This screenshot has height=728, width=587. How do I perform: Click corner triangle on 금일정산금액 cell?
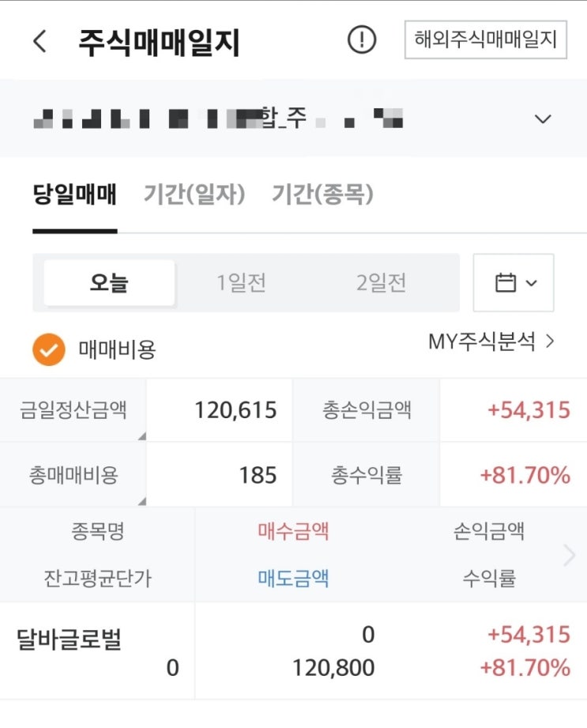pos(141,436)
